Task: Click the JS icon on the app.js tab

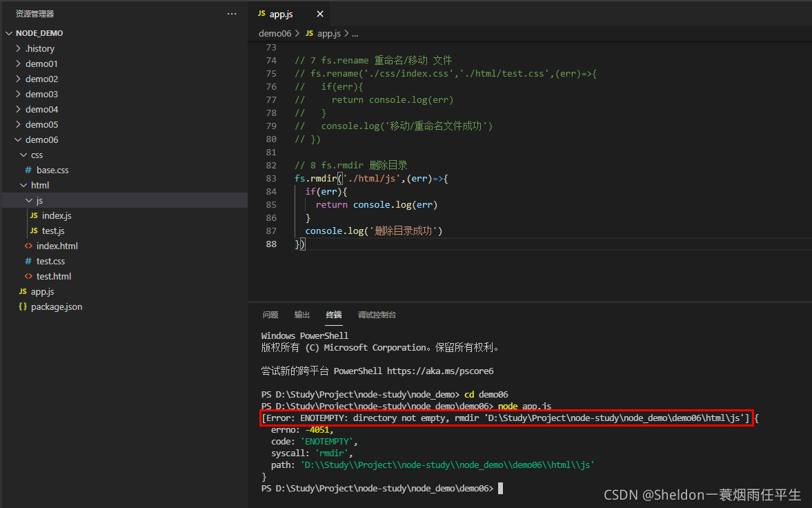Action: pyautogui.click(x=261, y=14)
